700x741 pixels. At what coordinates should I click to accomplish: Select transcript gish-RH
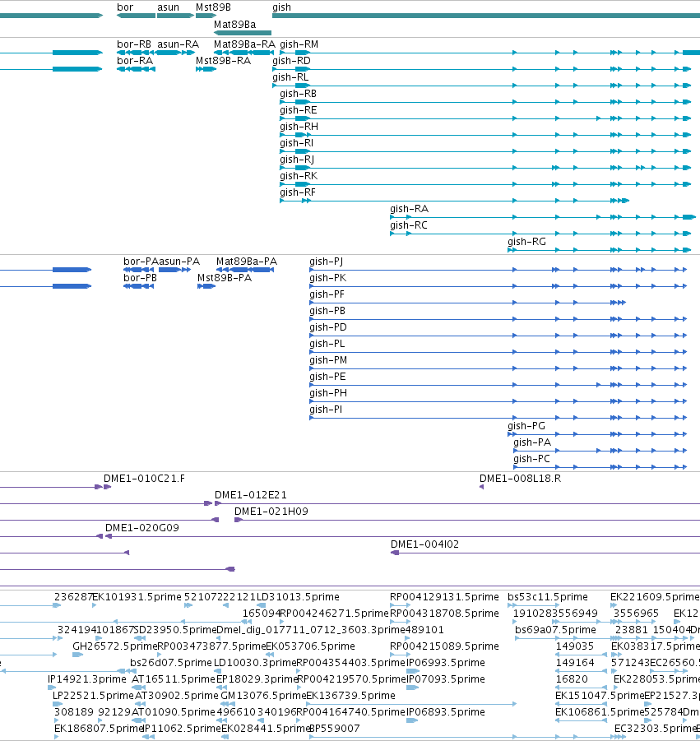pyautogui.click(x=299, y=127)
